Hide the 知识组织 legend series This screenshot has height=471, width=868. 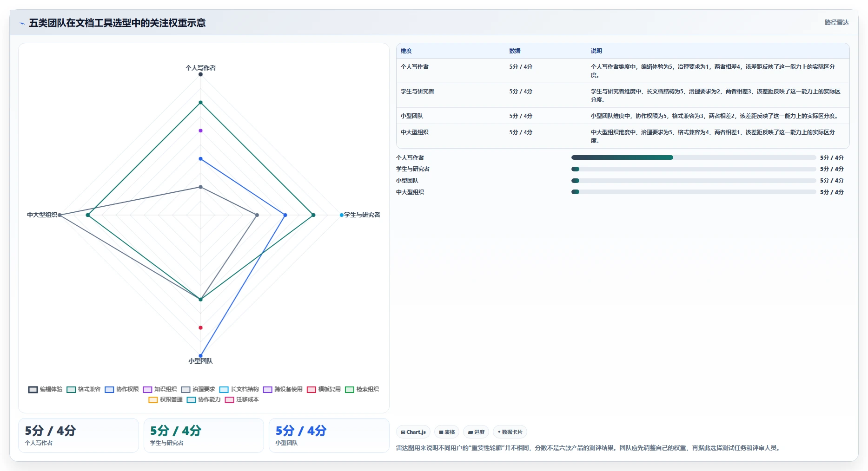(160, 389)
